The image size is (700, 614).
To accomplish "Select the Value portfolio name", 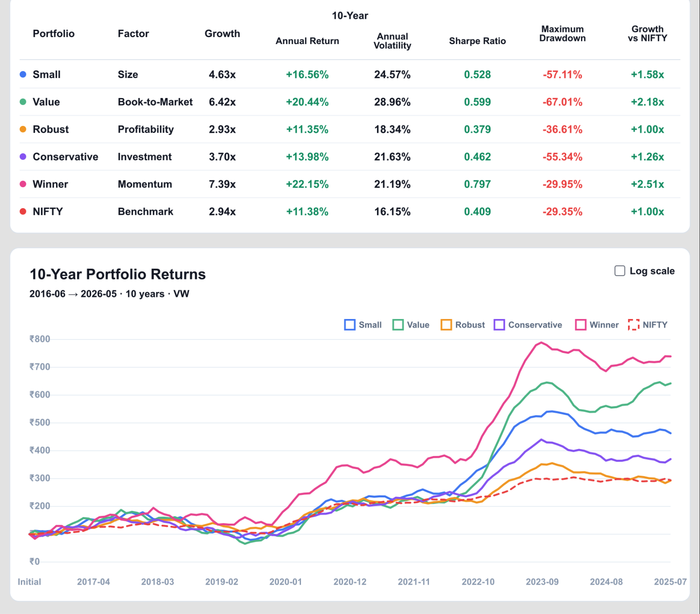I will pos(46,102).
